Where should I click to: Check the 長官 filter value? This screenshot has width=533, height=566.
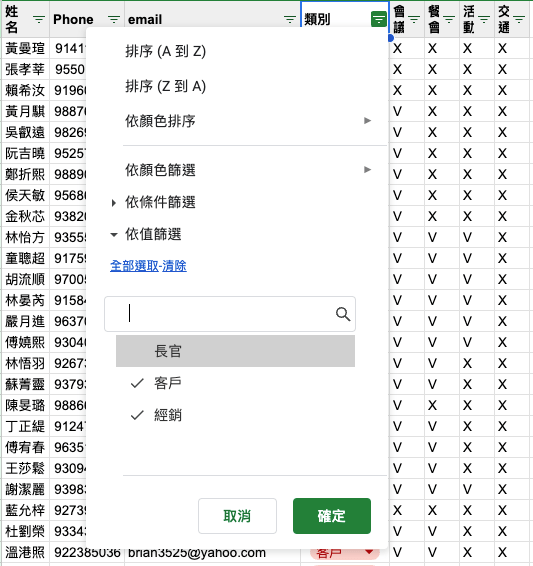235,351
